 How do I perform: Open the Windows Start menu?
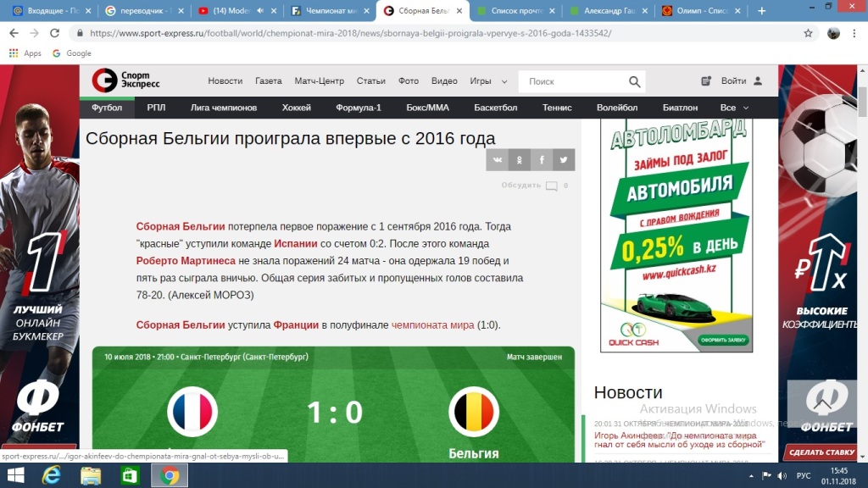coord(15,475)
